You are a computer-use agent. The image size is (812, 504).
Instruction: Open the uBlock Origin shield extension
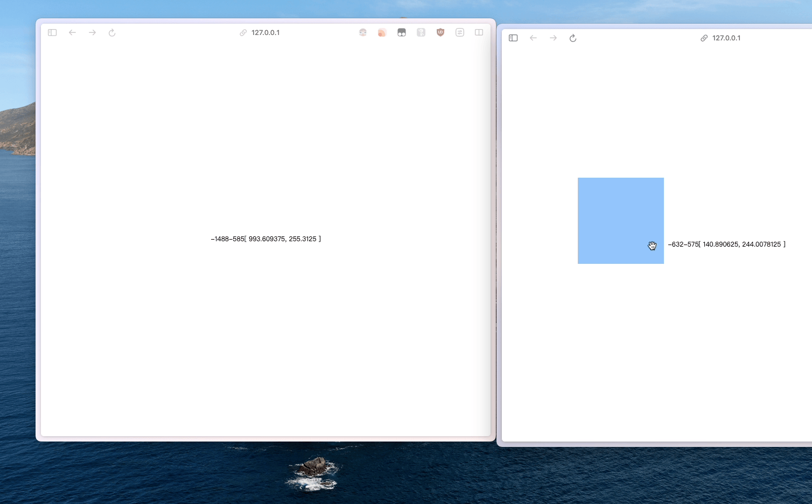440,33
